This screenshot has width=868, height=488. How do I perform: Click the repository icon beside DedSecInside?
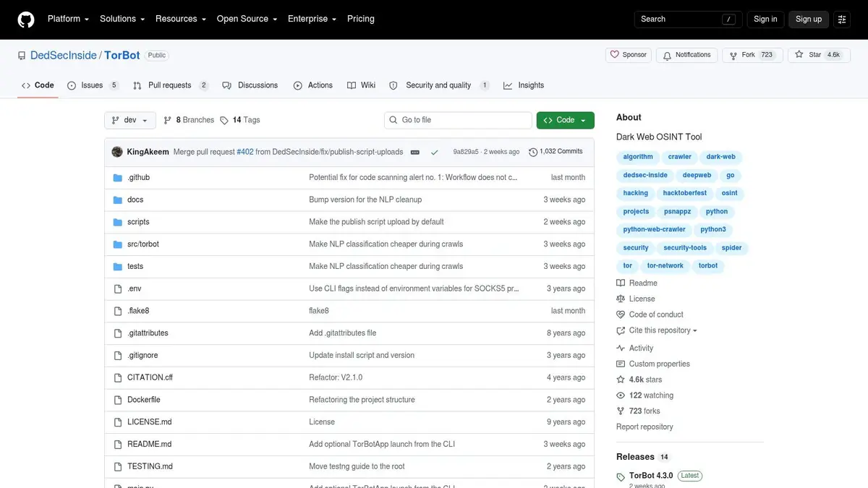[22, 56]
